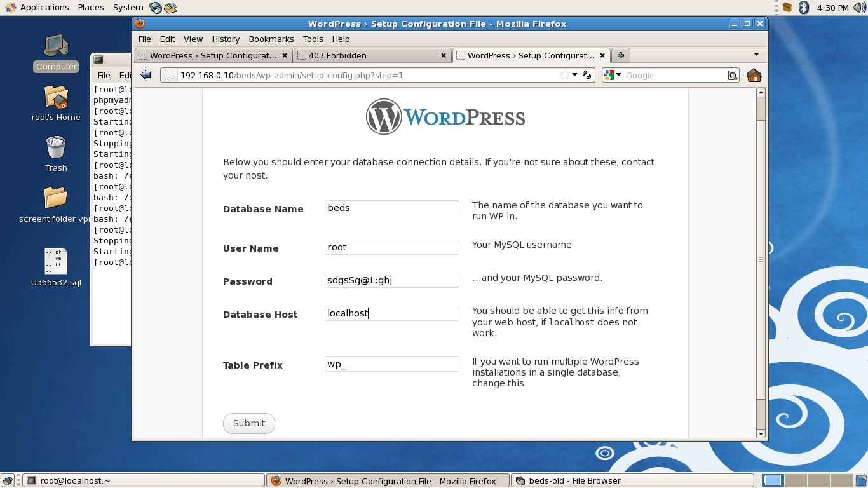Viewport: 868px width, 488px height.
Task: Launch the email client icon in top panel
Action: pyautogui.click(x=170, y=8)
